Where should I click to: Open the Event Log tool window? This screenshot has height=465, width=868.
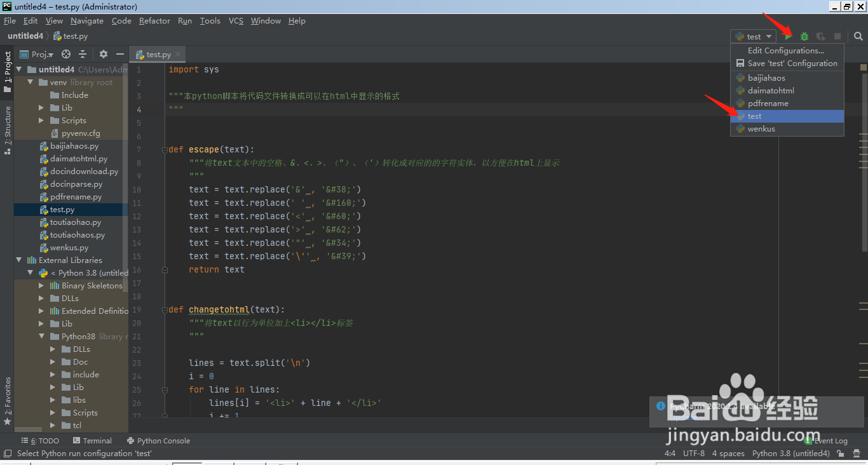click(x=826, y=441)
